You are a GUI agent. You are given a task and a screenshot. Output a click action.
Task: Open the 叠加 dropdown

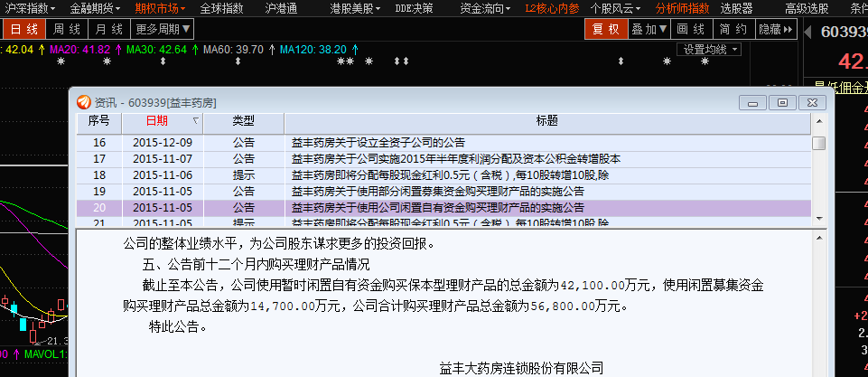[650, 30]
